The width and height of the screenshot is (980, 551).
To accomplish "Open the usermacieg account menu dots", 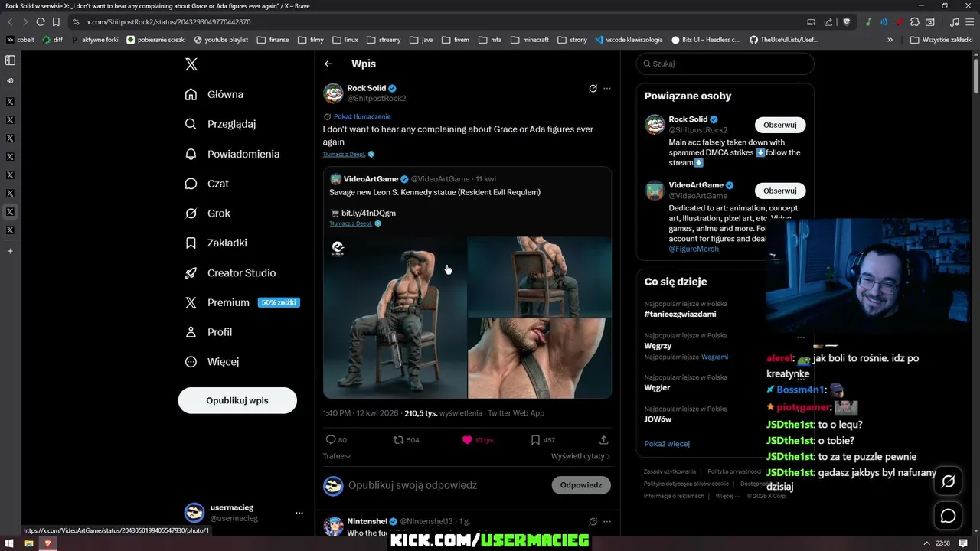I will point(299,513).
